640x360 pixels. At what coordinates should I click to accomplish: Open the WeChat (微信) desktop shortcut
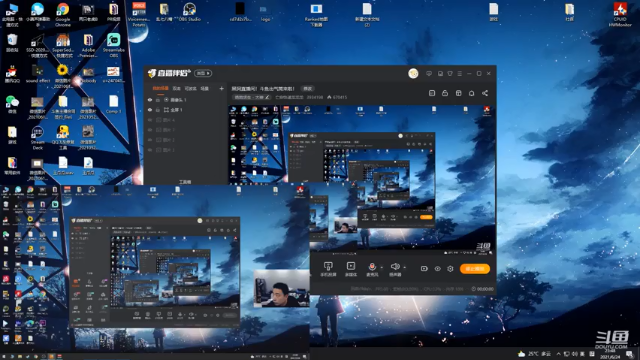click(12, 104)
